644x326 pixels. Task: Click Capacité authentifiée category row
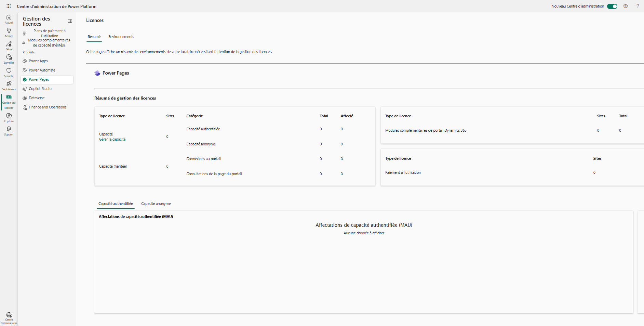click(x=203, y=129)
